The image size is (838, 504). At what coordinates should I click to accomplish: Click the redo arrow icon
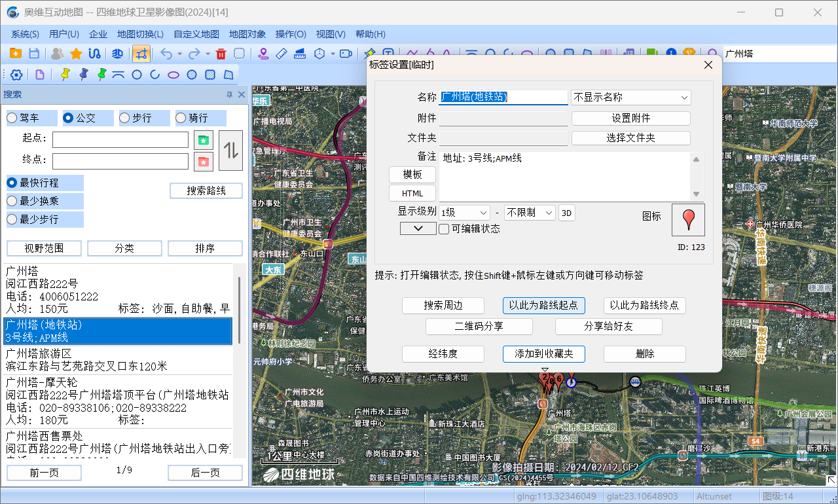[x=194, y=54]
